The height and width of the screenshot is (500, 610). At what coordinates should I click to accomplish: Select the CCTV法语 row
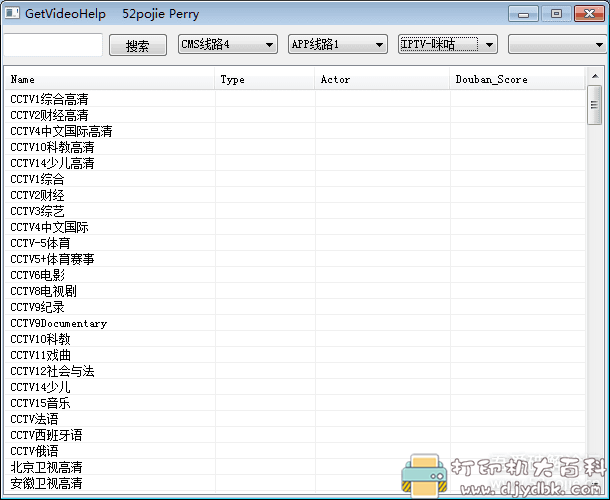tap(295, 419)
